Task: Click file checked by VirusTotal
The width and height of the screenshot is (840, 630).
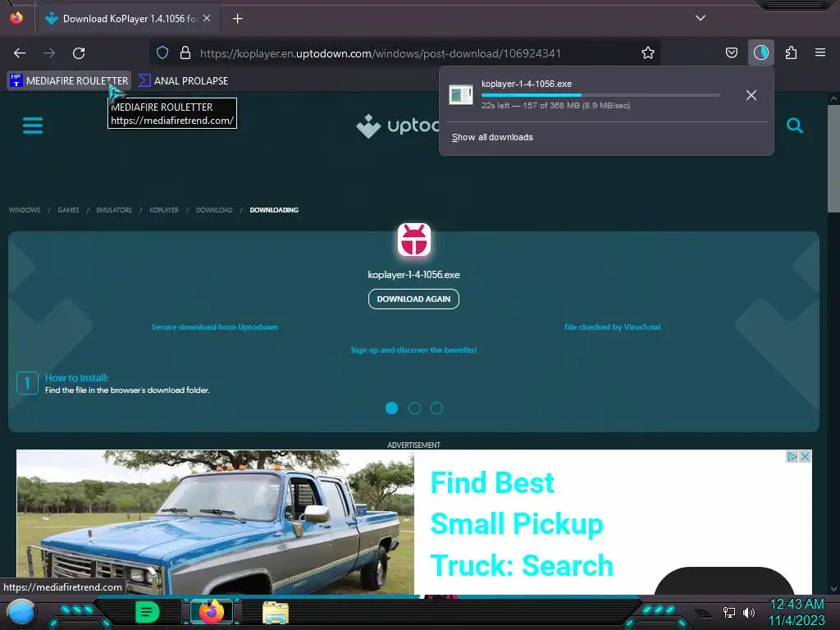Action: [x=612, y=326]
